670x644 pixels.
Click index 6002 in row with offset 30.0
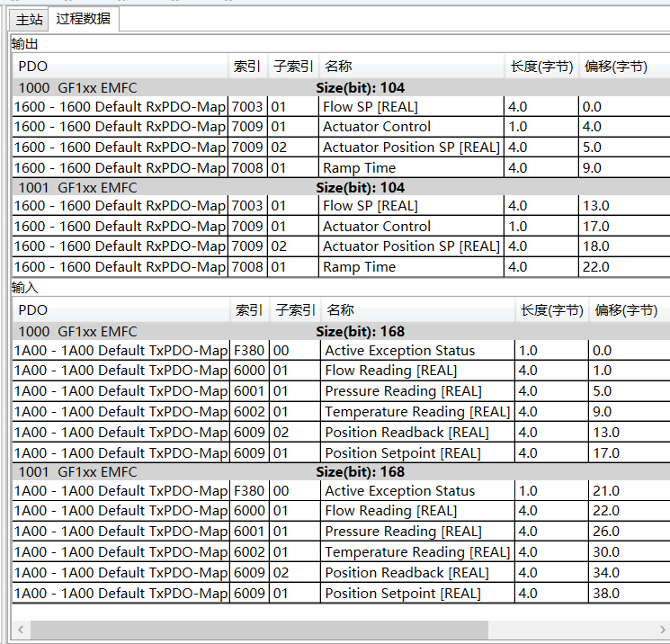pyautogui.click(x=249, y=552)
